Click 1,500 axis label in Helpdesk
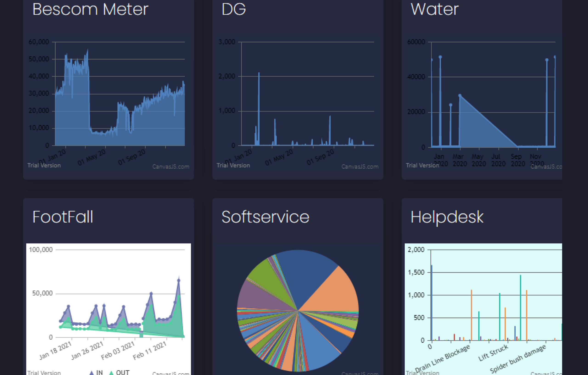 point(416,272)
